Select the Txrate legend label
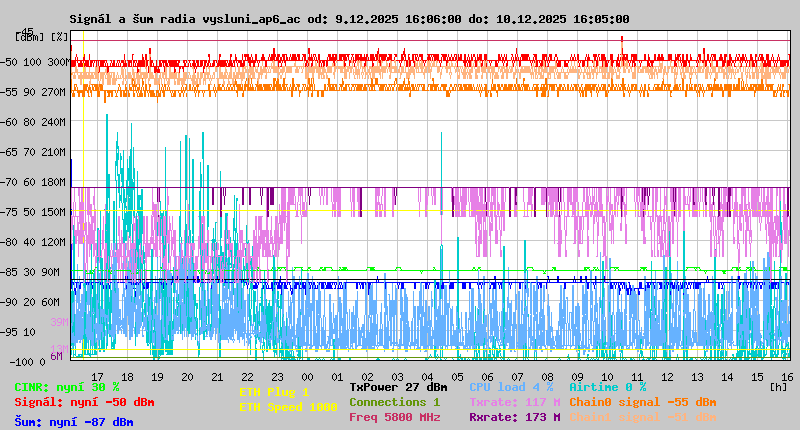This screenshot has height=430, width=800. click(x=514, y=402)
